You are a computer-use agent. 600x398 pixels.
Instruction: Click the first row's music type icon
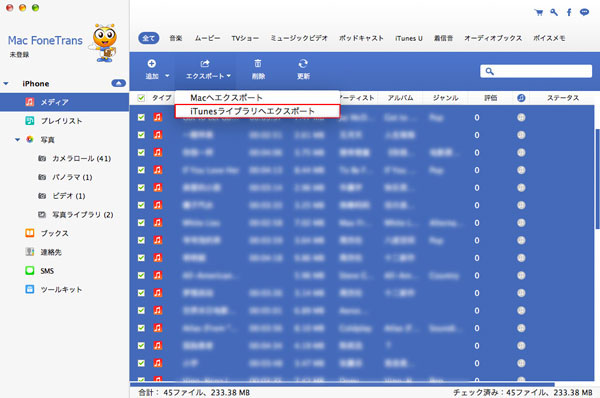tap(158, 117)
